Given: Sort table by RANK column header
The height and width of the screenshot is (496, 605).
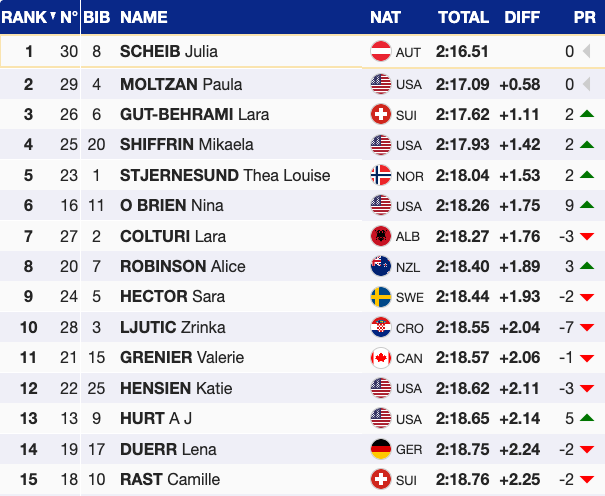Looking at the screenshot, I should click(24, 17).
